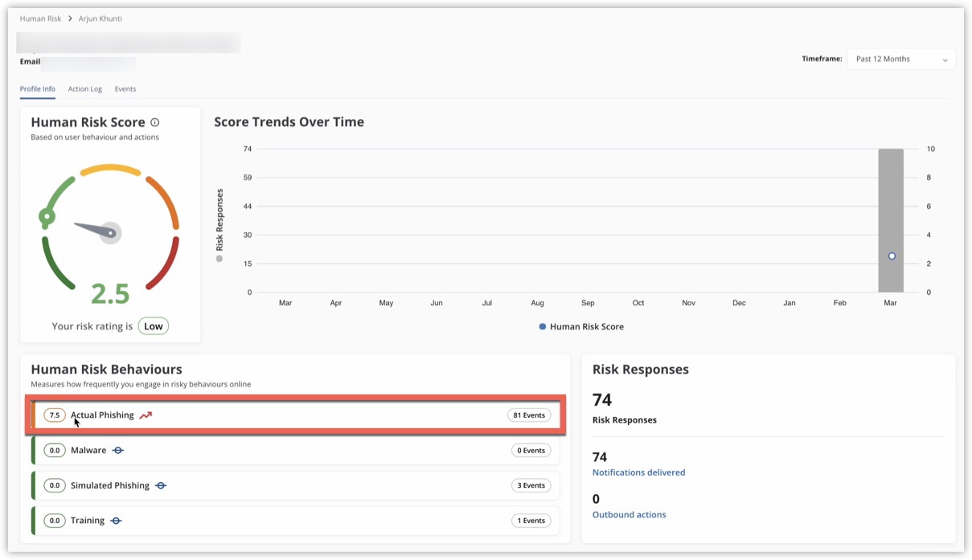Open the Notifications delivered link

point(638,472)
